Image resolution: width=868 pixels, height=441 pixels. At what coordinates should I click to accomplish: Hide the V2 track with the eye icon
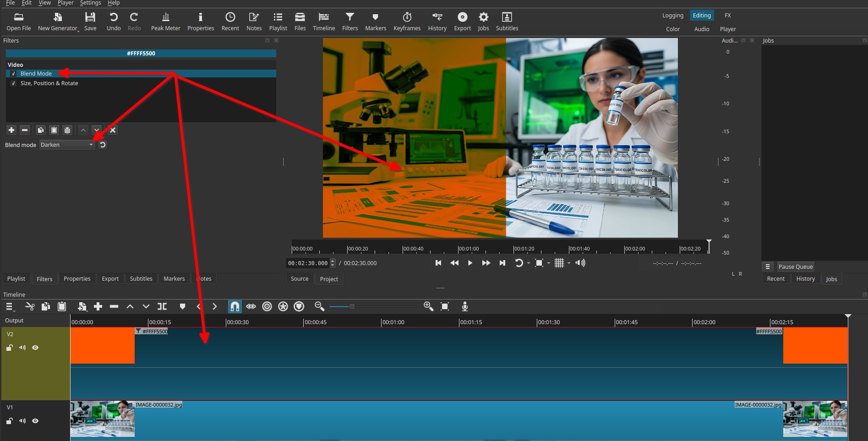(x=35, y=348)
